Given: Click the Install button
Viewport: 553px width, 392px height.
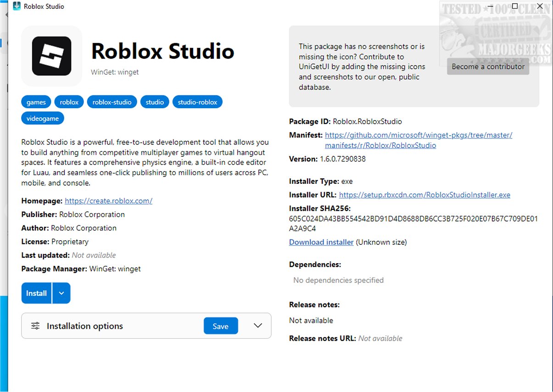Looking at the screenshot, I should pyautogui.click(x=37, y=293).
